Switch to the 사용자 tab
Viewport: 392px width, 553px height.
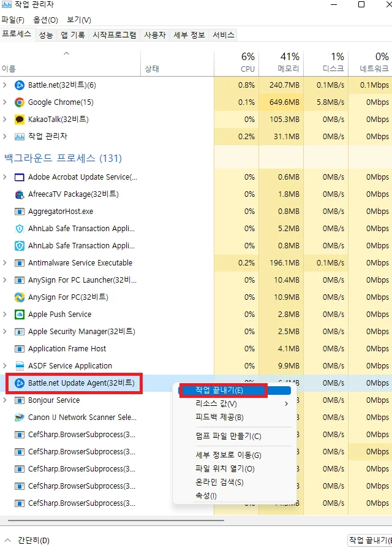tap(155, 35)
